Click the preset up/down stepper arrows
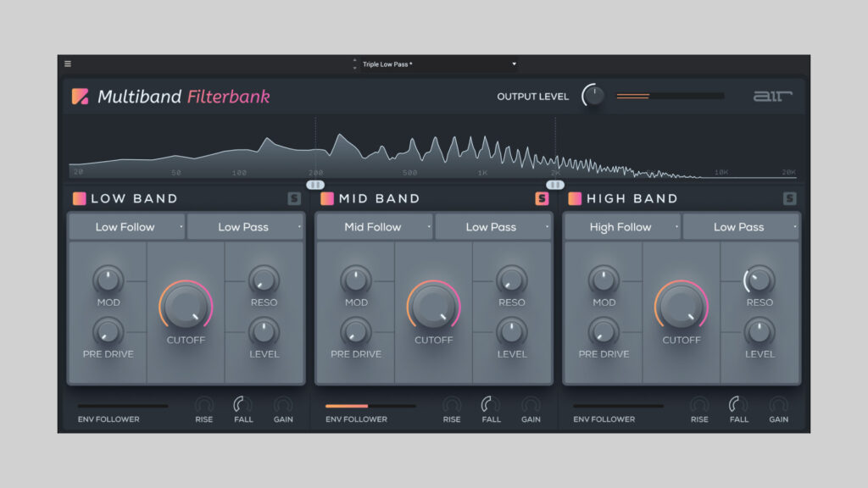 [355, 64]
